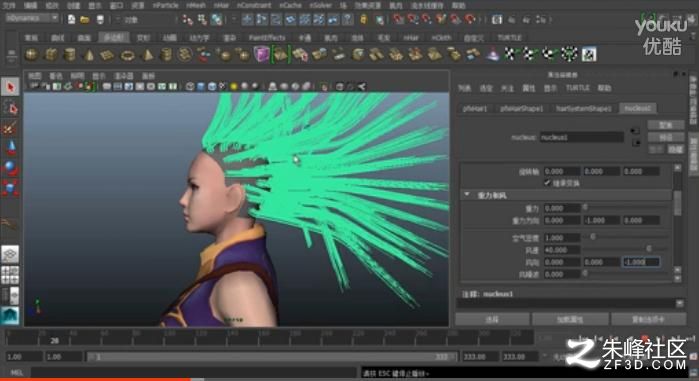Adjust the Air Density slider handle
This screenshot has height=381, width=699.
pyautogui.click(x=592, y=237)
